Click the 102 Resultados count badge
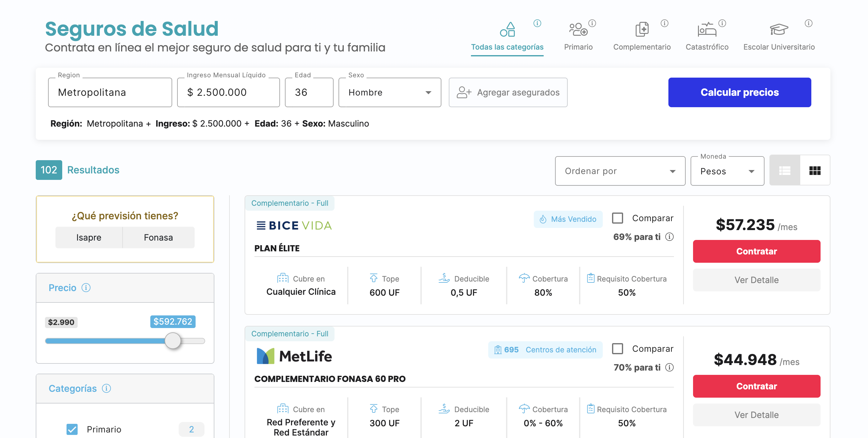Screen dimensions: 868x438 [x=49, y=170]
